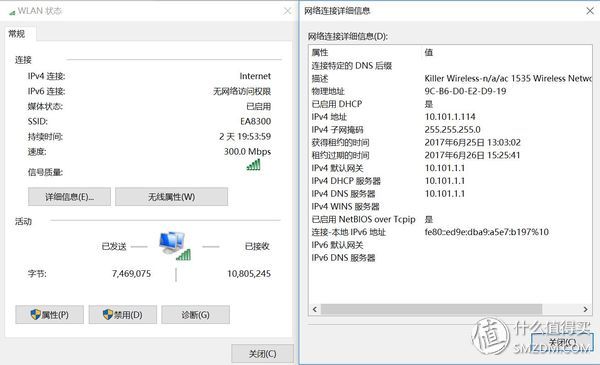Open the 详细信息(E)... details button

(x=69, y=197)
